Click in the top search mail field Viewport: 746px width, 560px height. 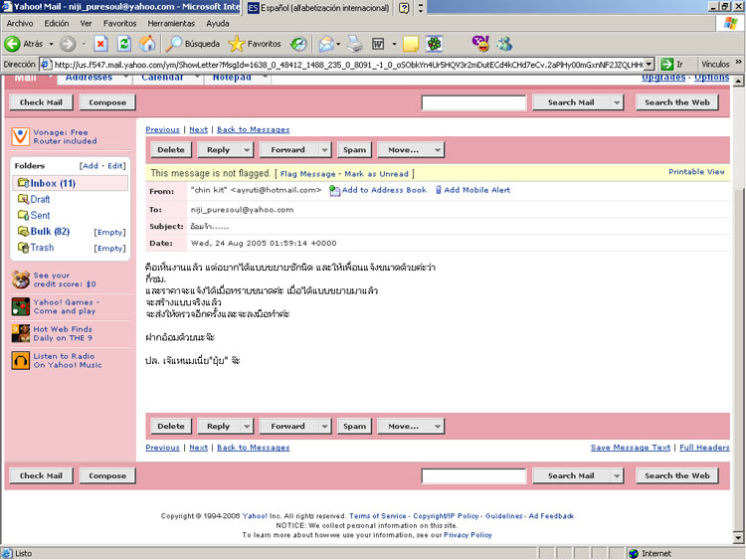point(473,102)
